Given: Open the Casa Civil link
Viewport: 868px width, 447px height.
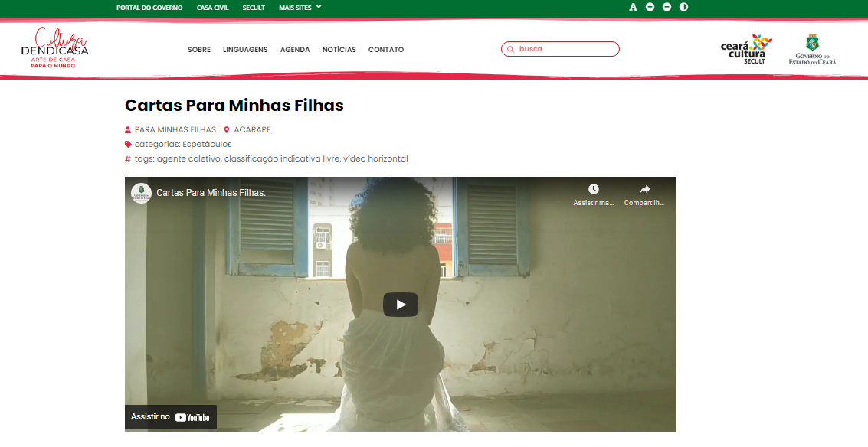Looking at the screenshot, I should click(x=212, y=8).
